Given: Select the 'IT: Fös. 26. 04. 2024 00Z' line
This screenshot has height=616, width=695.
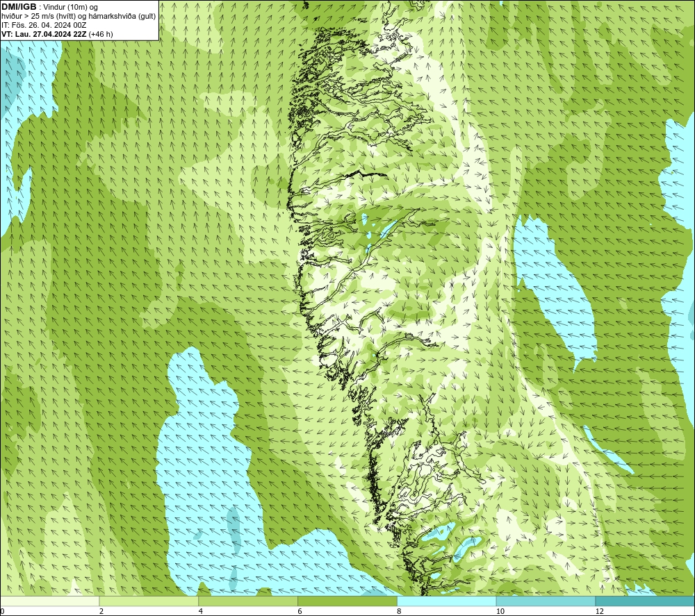Looking at the screenshot, I should point(44,25).
